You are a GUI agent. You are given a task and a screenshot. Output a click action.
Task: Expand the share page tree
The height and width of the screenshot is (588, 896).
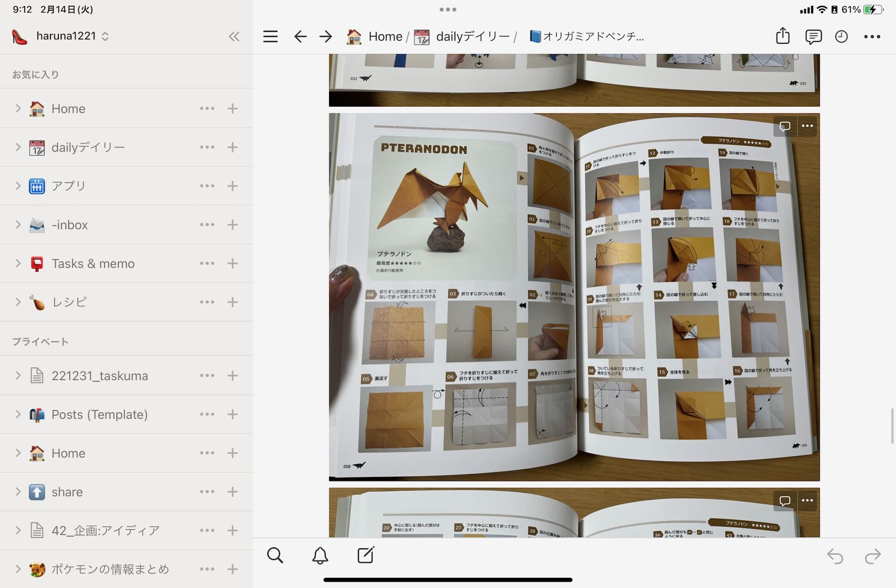18,492
